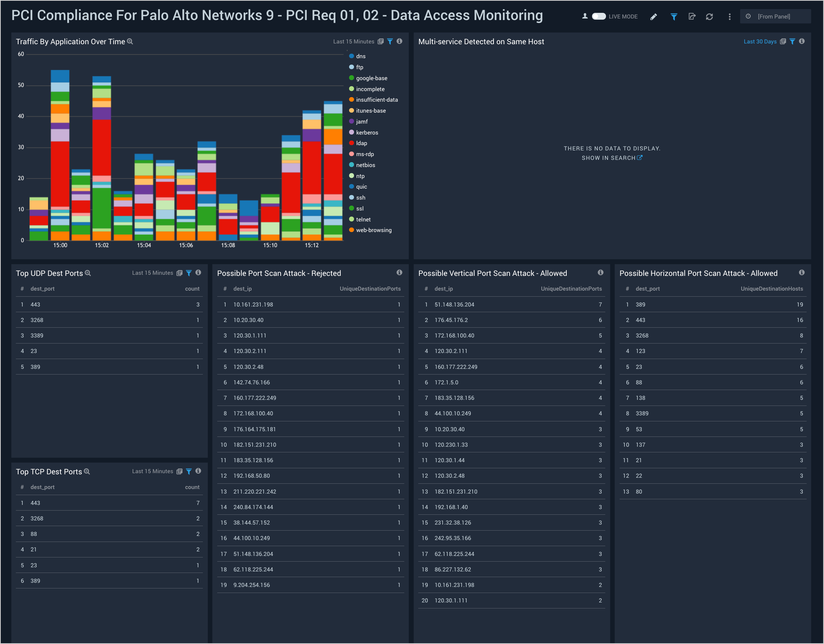The height and width of the screenshot is (644, 824).
Task: Select the Possible Horizontal Port Scan Attack - Allowed header
Action: click(x=699, y=273)
